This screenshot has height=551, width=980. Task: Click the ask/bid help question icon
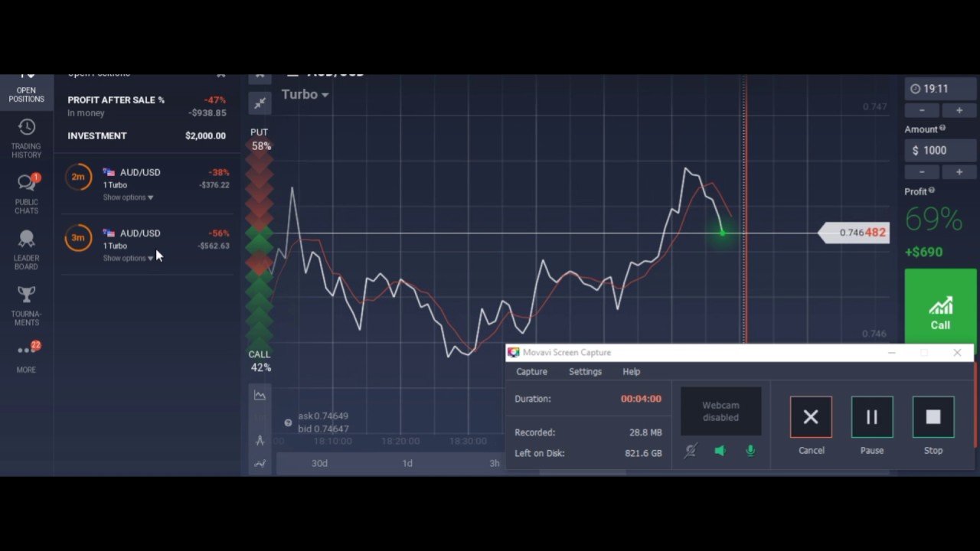(x=288, y=422)
